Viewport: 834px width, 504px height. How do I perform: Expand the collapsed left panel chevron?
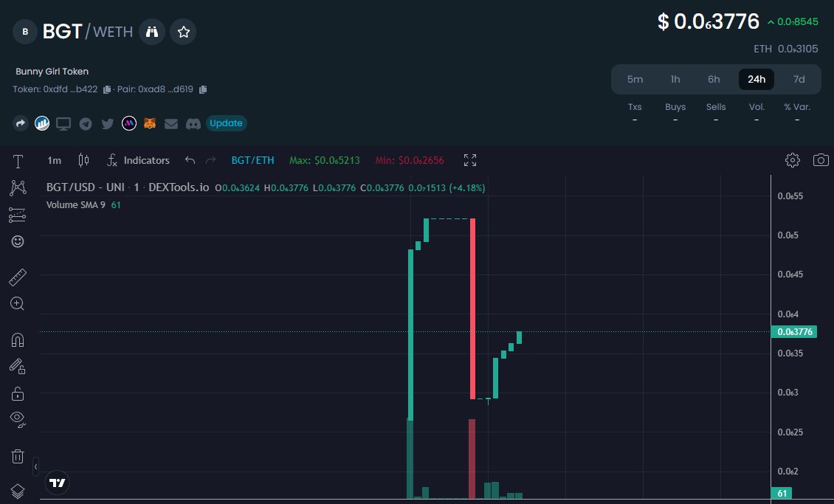click(x=35, y=467)
